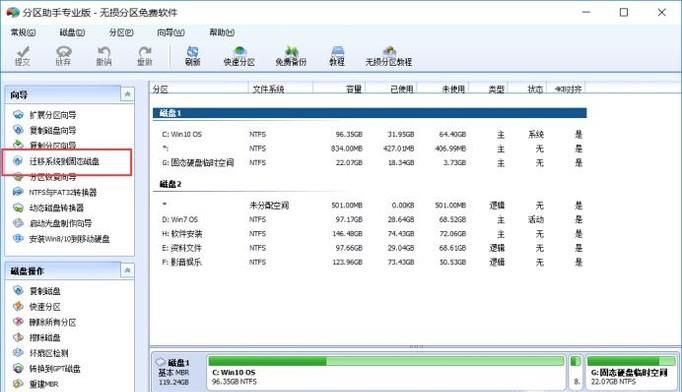Open the 磁盘(D) menu
682x392 pixels.
(x=72, y=32)
